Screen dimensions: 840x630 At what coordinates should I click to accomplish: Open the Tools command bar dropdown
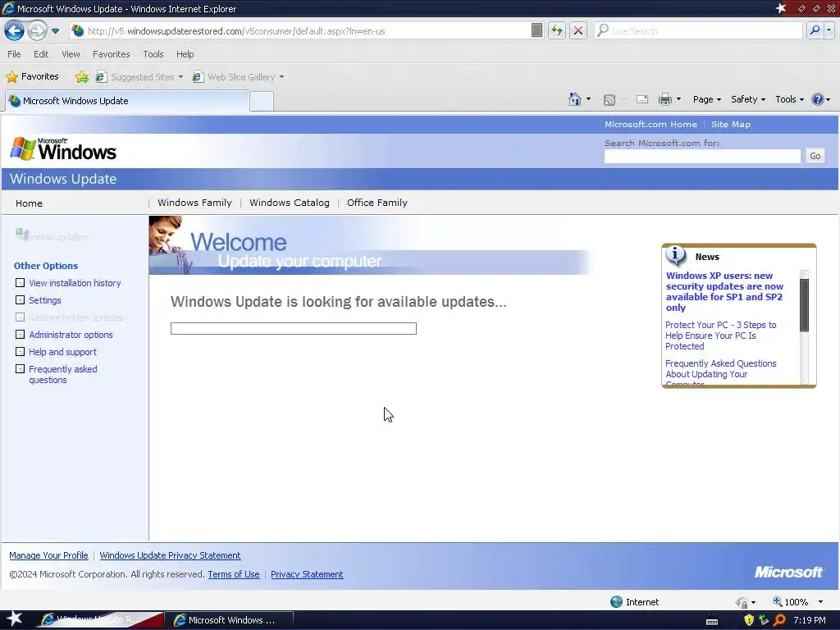point(789,99)
